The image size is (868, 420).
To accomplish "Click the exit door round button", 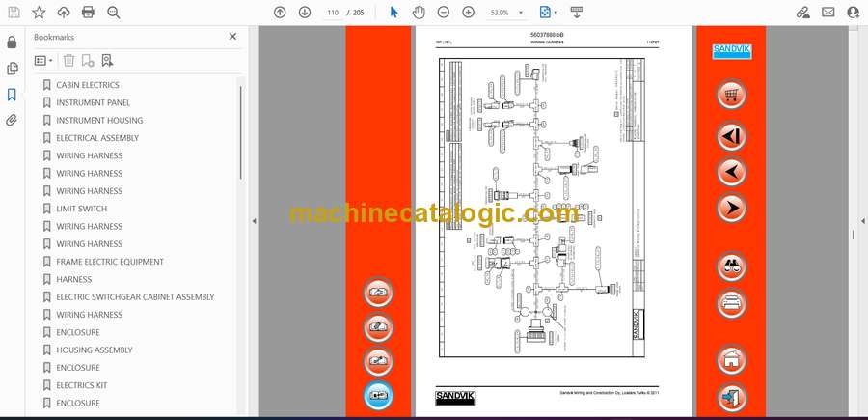I will (731, 397).
